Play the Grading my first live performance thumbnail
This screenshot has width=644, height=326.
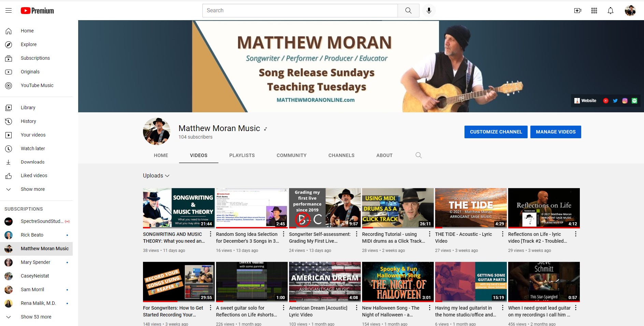[x=325, y=208]
